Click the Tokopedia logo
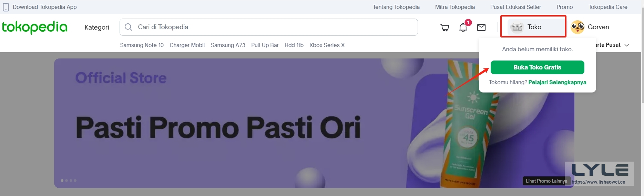Screen dimensions: 644x196 (35, 27)
